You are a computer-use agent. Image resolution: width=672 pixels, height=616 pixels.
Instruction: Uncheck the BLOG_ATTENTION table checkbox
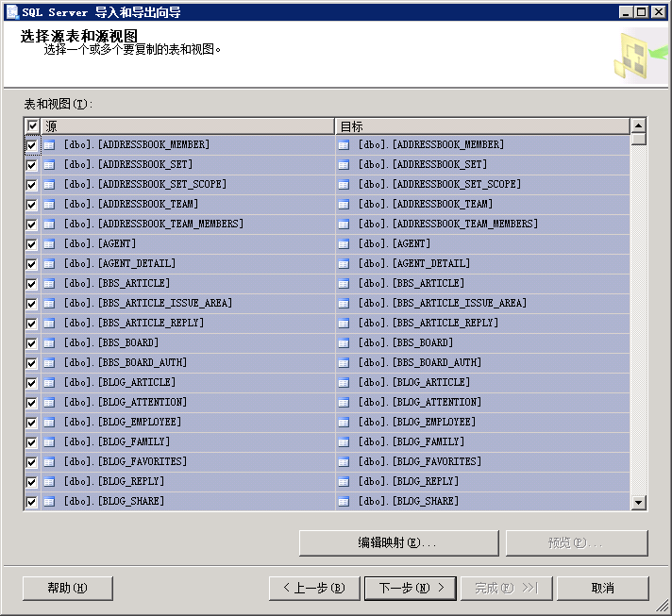32,403
